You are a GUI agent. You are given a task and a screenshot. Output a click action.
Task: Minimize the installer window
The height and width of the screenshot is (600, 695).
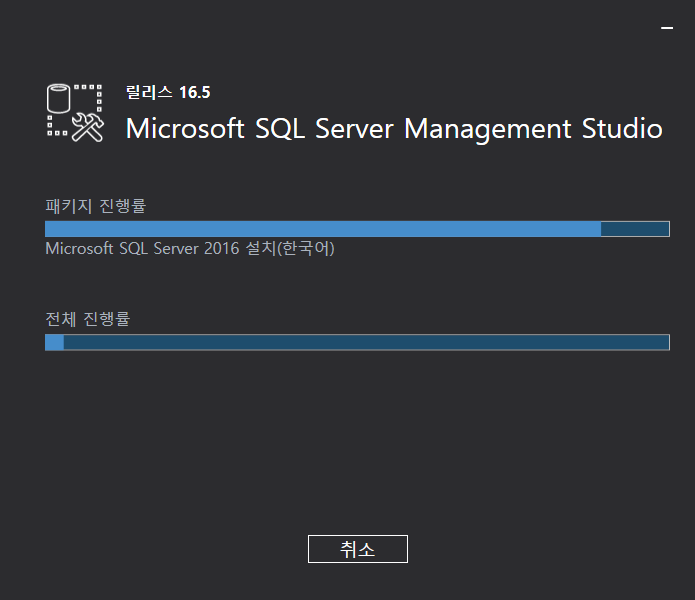pos(667,29)
